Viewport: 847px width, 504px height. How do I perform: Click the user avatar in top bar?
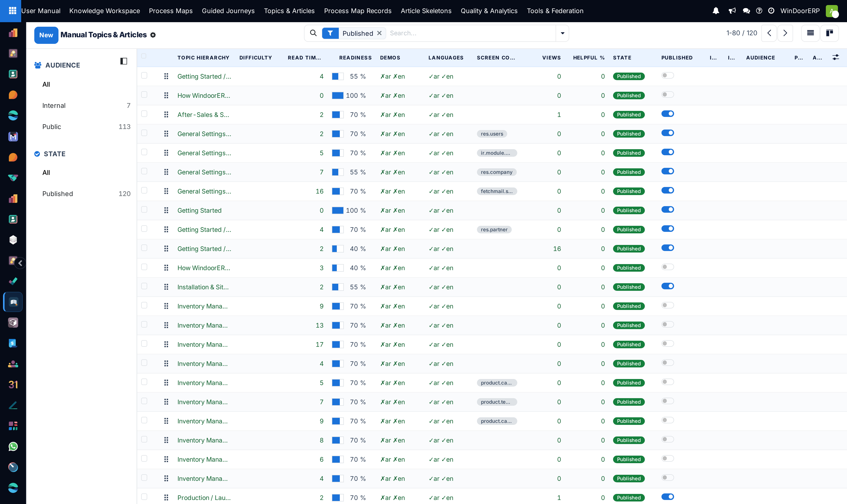(x=832, y=11)
